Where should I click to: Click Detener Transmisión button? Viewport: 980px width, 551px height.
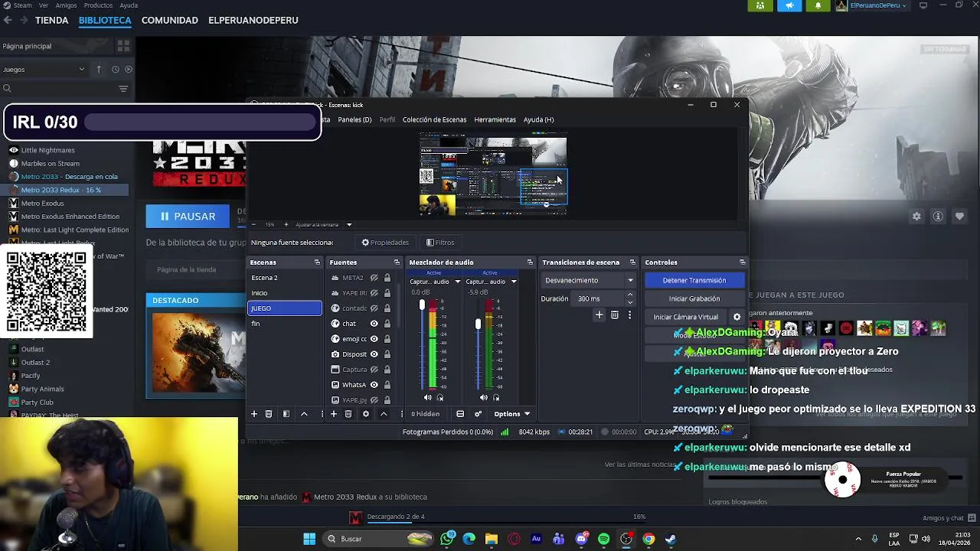(694, 280)
